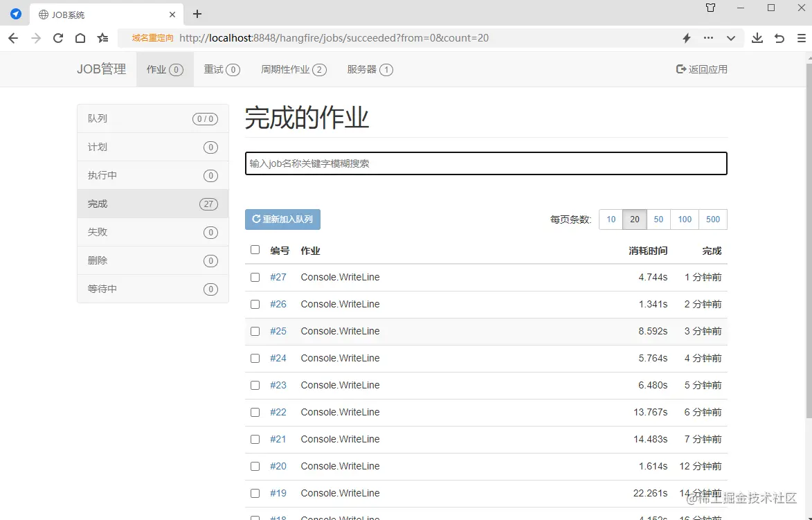Check the box for job #21
This screenshot has height=520, width=812.
(x=255, y=439)
